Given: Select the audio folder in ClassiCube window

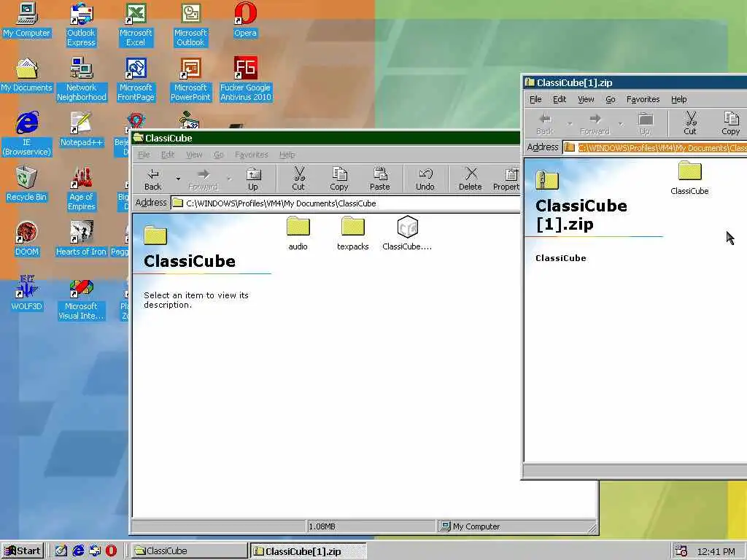Looking at the screenshot, I should click(298, 233).
